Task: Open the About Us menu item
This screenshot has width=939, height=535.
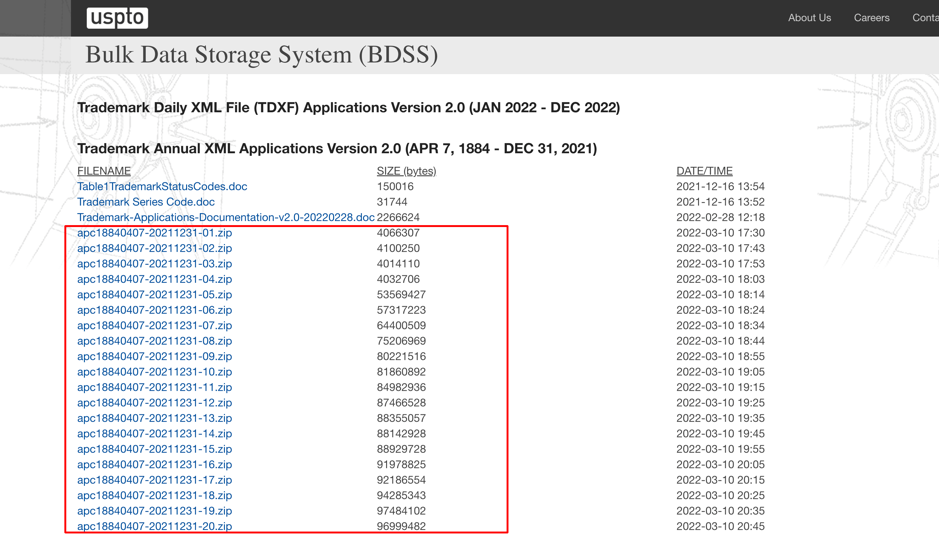Action: (x=809, y=18)
